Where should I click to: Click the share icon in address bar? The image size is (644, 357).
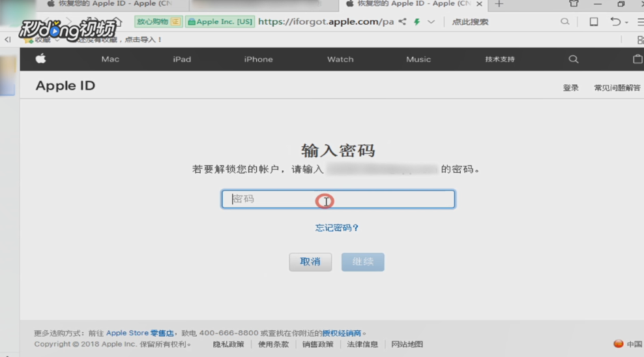point(403,22)
